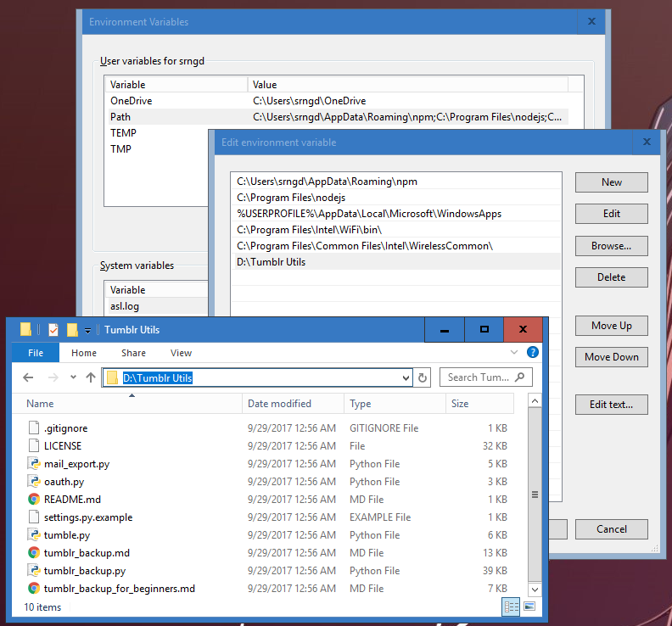The height and width of the screenshot is (626, 672).
Task: Select the settings.py.example file icon
Action: pyautogui.click(x=34, y=517)
